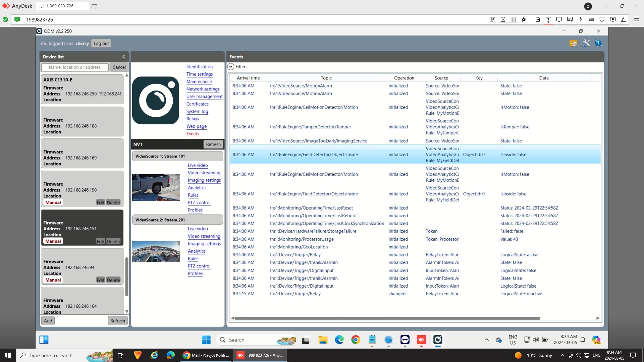This screenshot has width=644, height=362.
Task: Collapse the Device list panel
Action: point(123,57)
